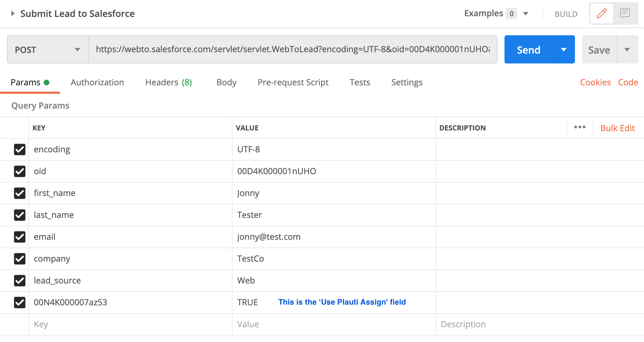644x342 pixels.
Task: Select the jonny@test.com email value
Action: pos(334,237)
